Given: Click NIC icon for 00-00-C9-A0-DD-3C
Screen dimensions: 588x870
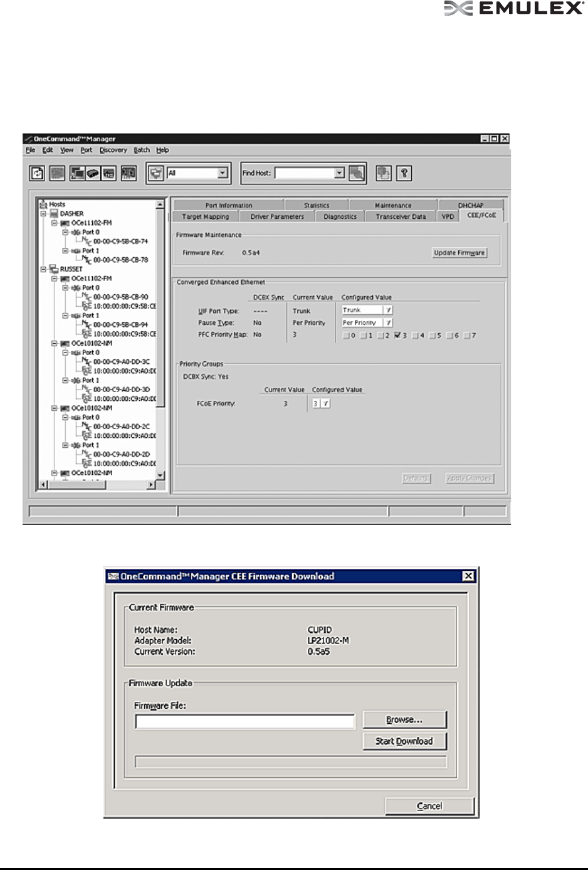Looking at the screenshot, I should 87,362.
